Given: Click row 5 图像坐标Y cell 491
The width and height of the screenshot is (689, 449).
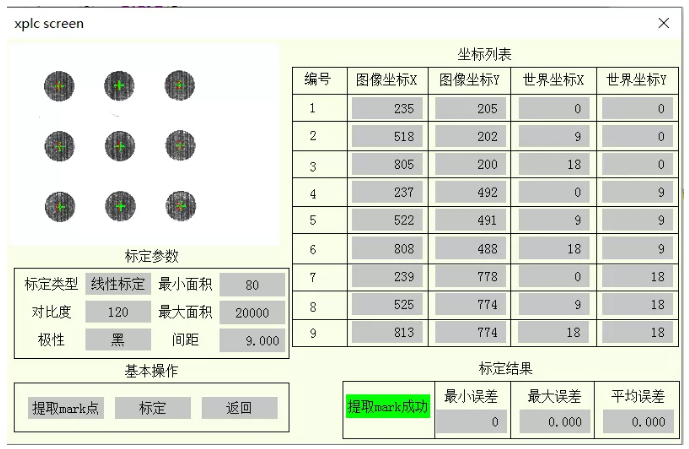Looking at the screenshot, I should coord(470,221).
